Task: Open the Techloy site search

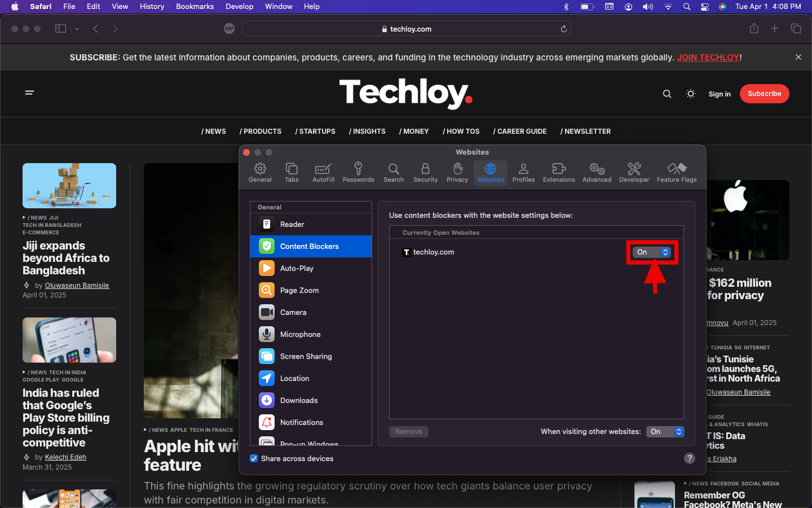Action: pyautogui.click(x=667, y=94)
